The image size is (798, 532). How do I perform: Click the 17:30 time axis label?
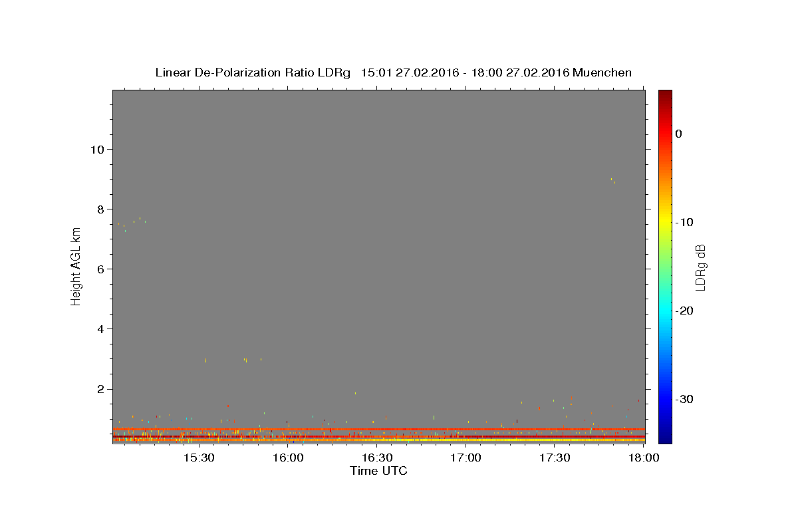pos(555,458)
